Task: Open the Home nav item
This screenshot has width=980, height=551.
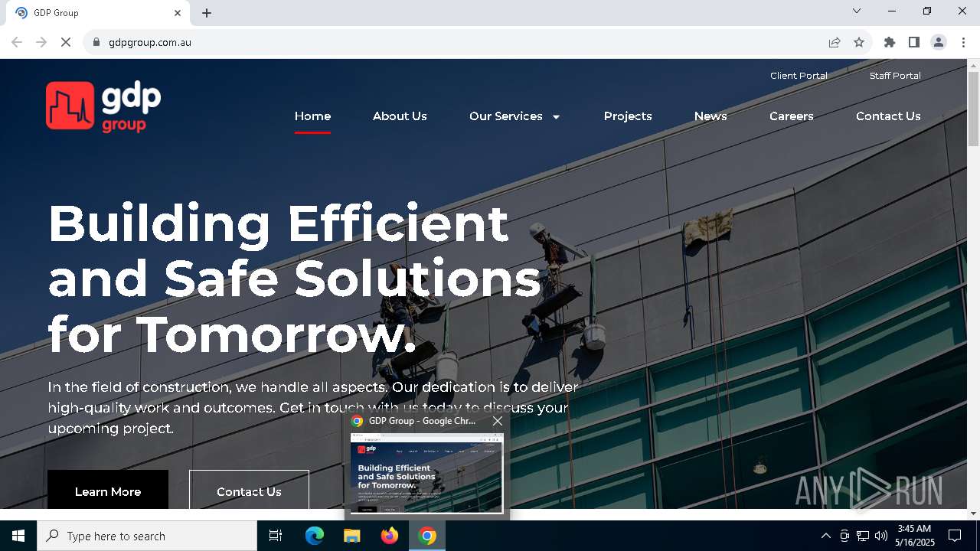Action: click(x=312, y=116)
